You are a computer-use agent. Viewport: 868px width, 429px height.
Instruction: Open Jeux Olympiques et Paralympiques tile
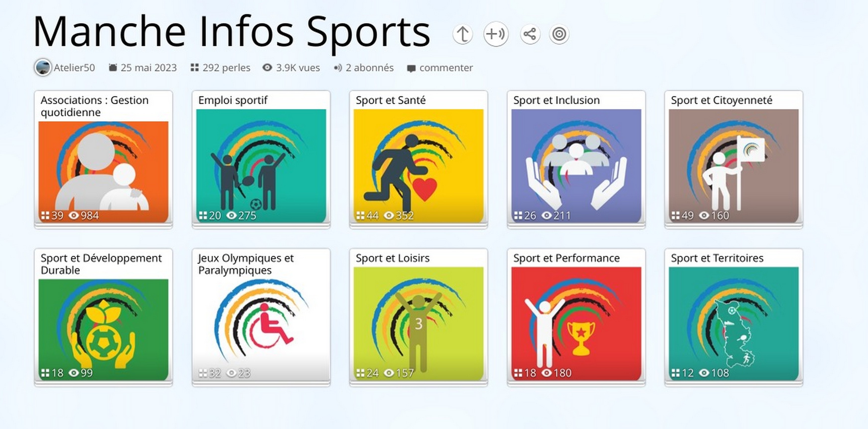click(261, 324)
